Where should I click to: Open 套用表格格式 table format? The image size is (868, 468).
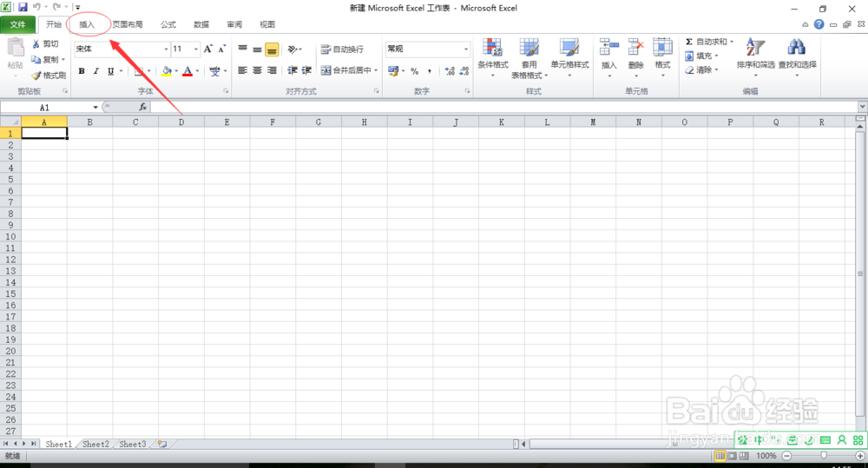pos(529,58)
